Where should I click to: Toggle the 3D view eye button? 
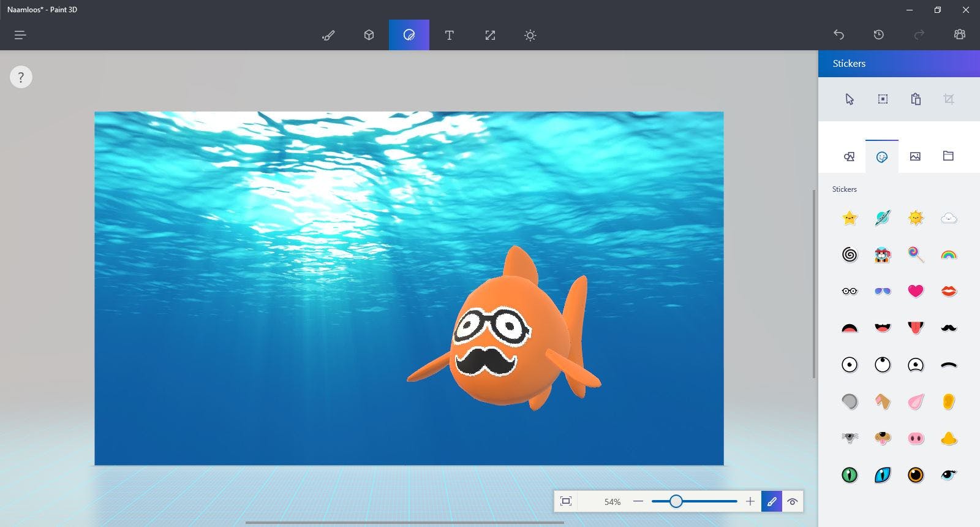tap(792, 501)
